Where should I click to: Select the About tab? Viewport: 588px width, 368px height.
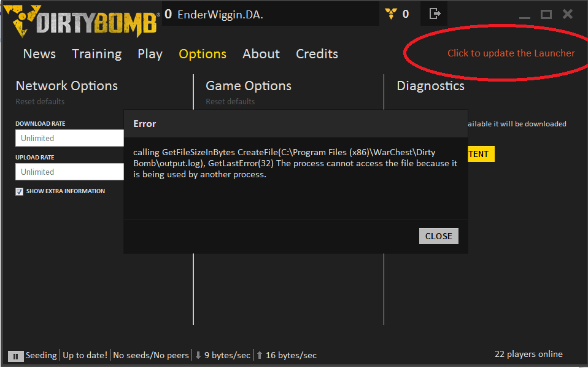point(261,54)
